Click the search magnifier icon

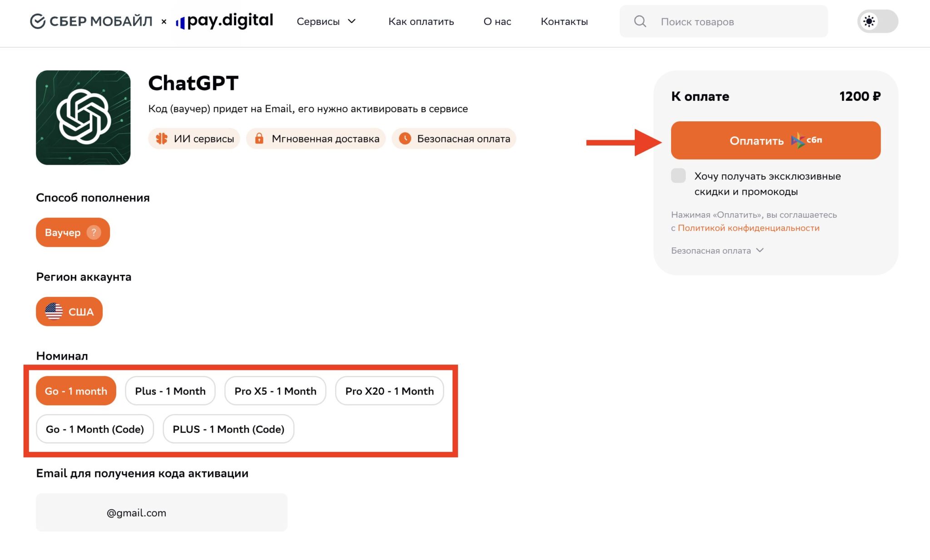pyautogui.click(x=640, y=21)
